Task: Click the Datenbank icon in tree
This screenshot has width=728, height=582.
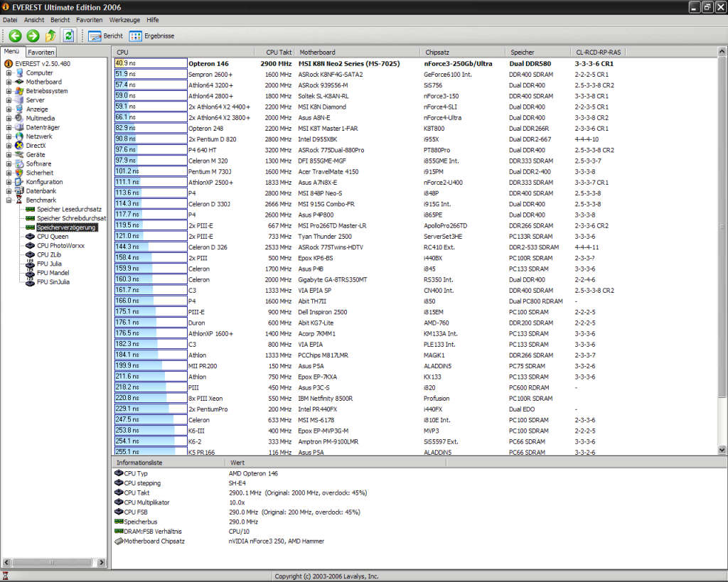Action: coord(19,190)
